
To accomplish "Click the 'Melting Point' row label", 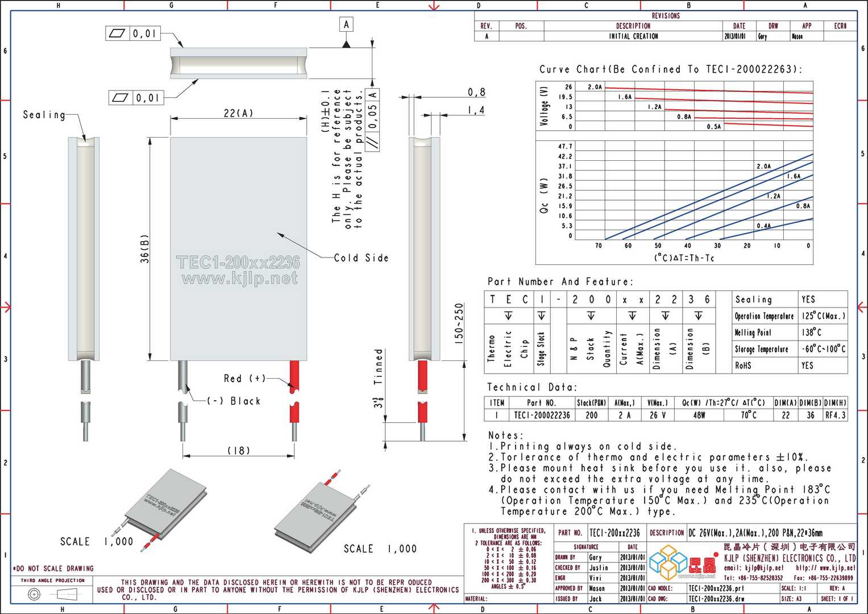I will 753,333.
